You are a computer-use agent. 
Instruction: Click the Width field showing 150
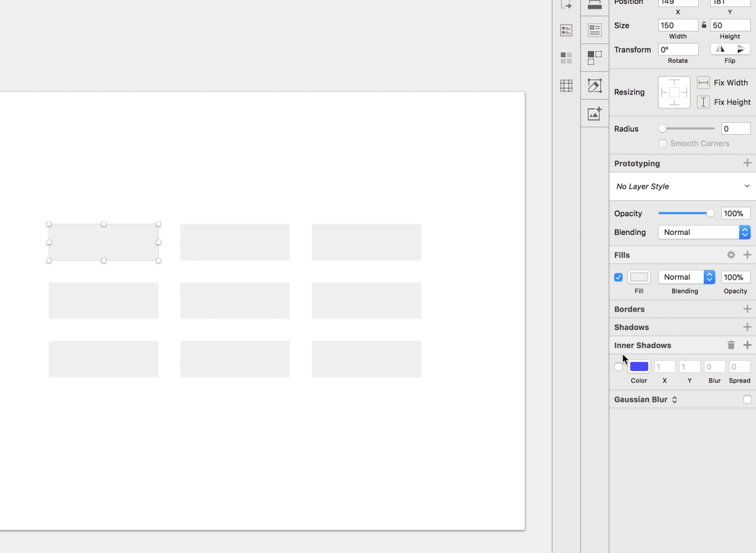678,25
